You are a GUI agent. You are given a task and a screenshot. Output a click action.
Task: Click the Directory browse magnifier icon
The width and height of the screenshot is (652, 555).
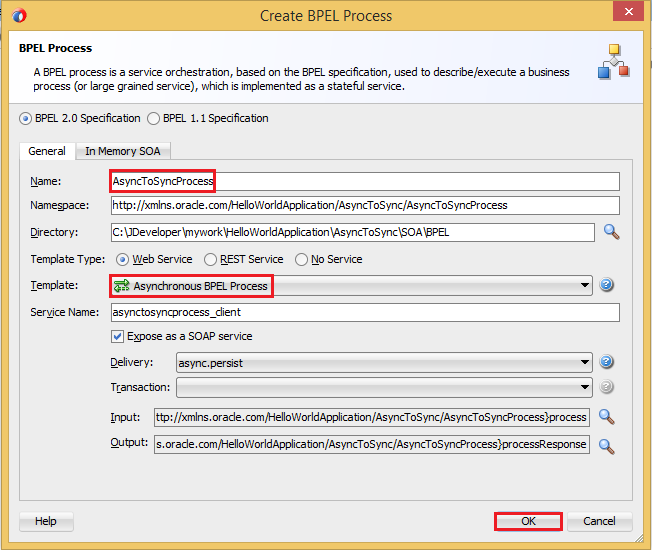click(x=611, y=232)
